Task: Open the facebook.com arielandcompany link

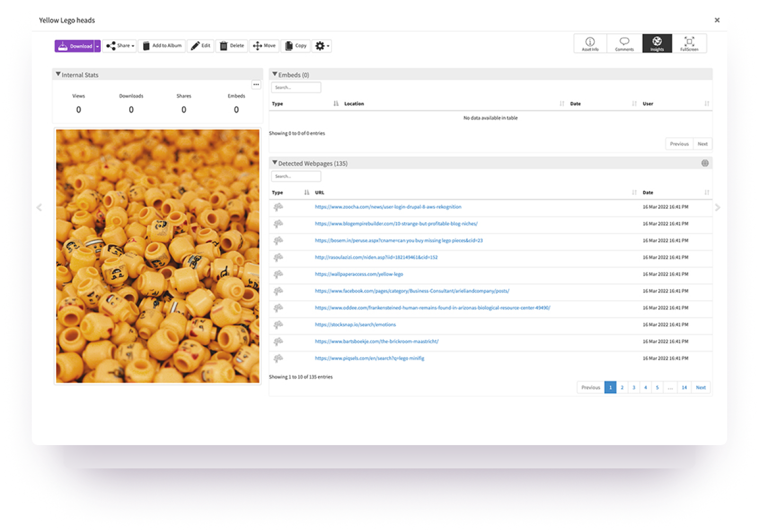Action: coord(412,291)
